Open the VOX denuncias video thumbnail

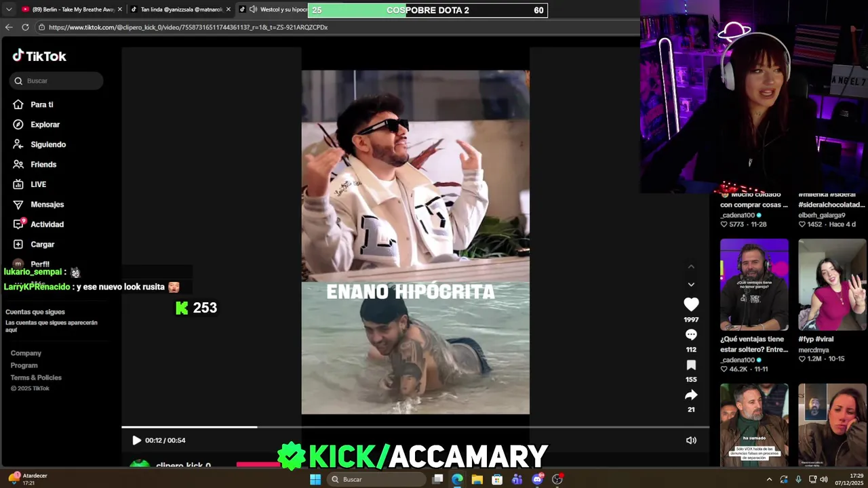[754, 425]
